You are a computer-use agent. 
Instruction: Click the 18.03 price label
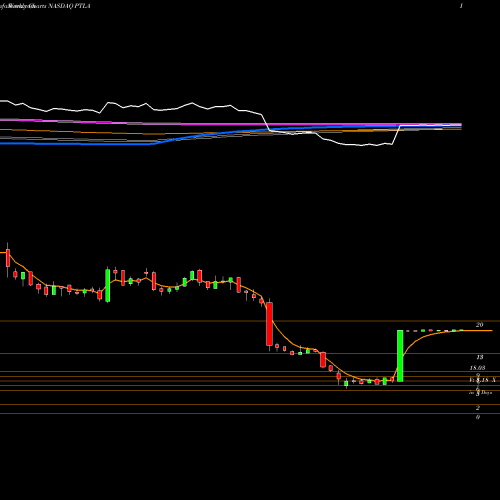click(x=477, y=368)
